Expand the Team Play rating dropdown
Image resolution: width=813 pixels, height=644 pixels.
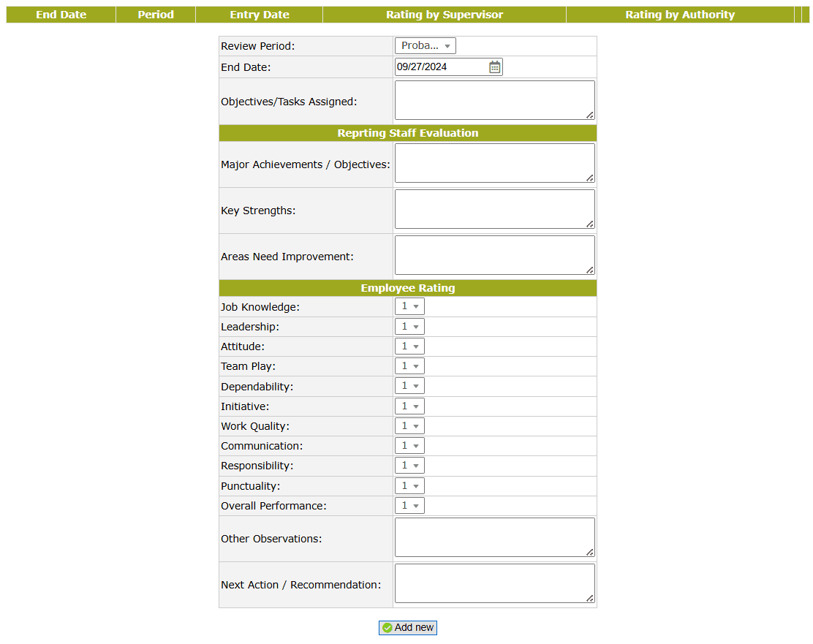(x=409, y=366)
